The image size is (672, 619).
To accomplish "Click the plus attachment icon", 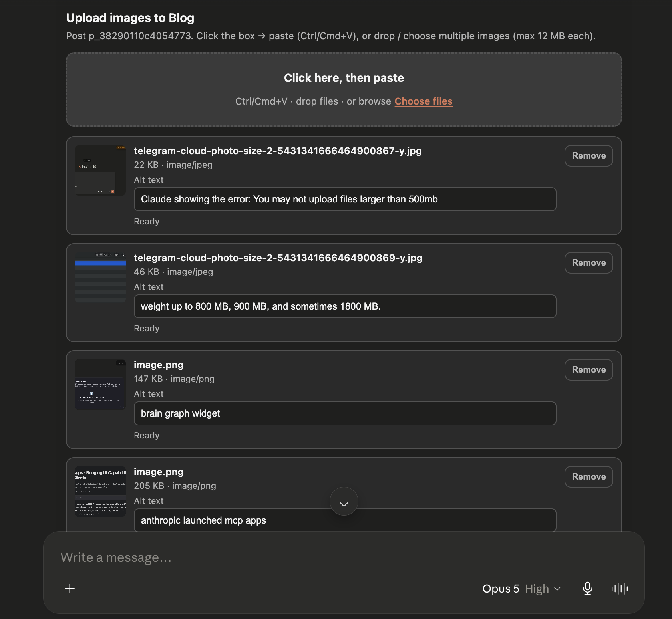I will [70, 589].
